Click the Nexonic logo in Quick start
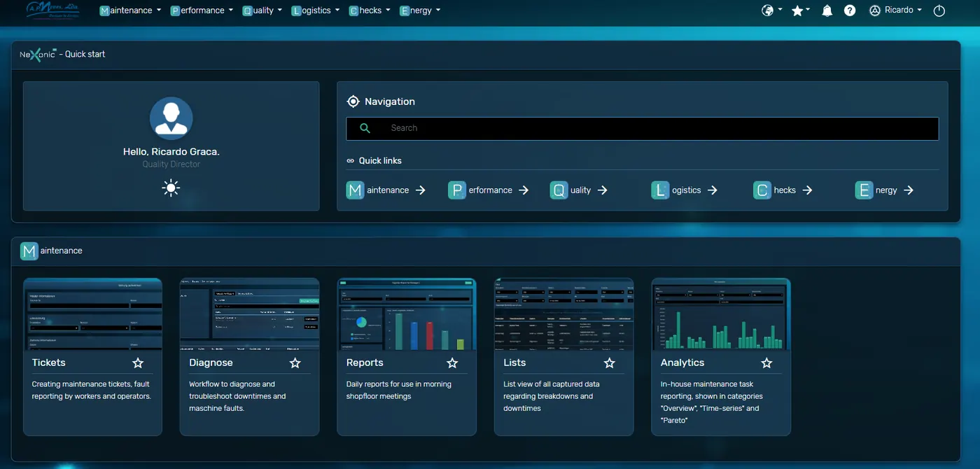 (38, 54)
